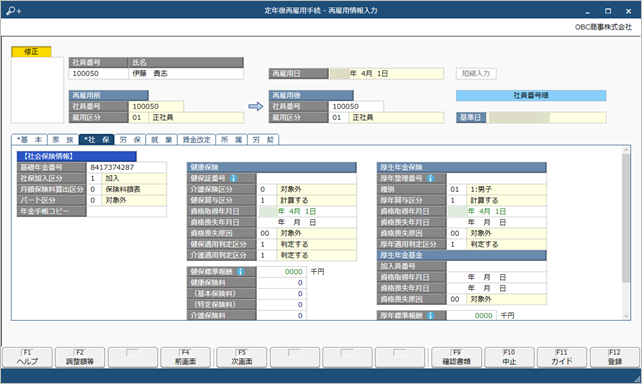Cancel with F10 中止 button
This screenshot has width=642, height=384.
point(509,357)
